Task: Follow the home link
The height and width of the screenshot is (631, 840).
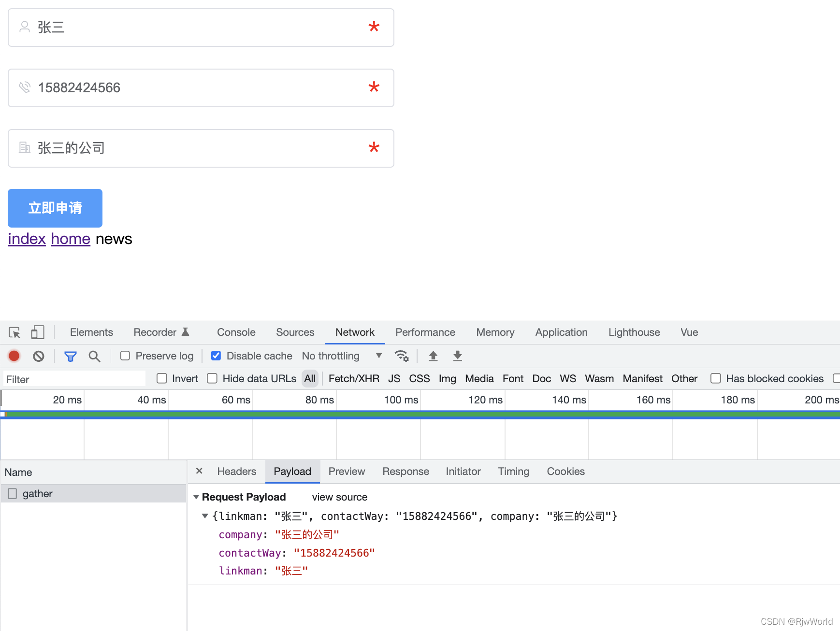Action: (71, 239)
